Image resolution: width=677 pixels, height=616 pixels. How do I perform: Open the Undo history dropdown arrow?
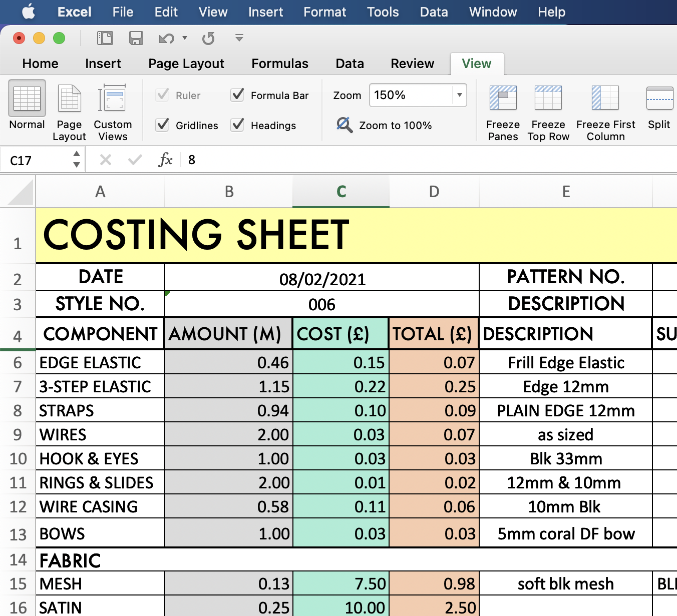185,38
